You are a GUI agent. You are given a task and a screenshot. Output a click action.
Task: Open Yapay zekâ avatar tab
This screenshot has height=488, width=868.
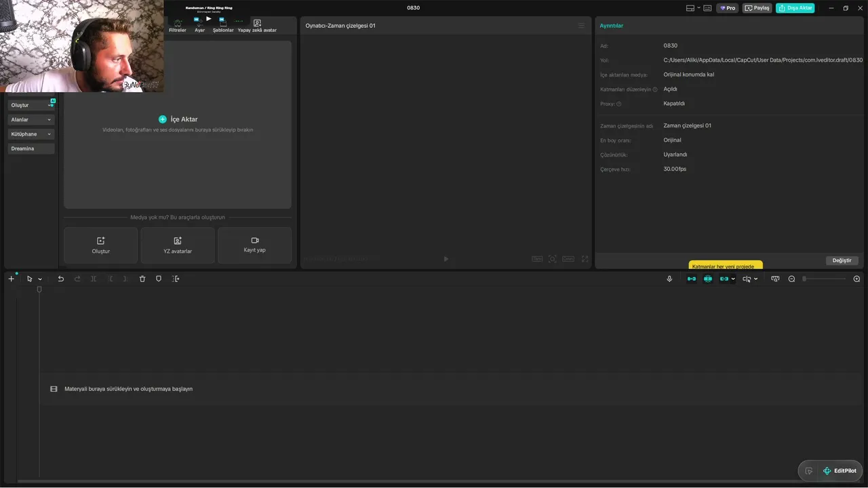(x=257, y=26)
